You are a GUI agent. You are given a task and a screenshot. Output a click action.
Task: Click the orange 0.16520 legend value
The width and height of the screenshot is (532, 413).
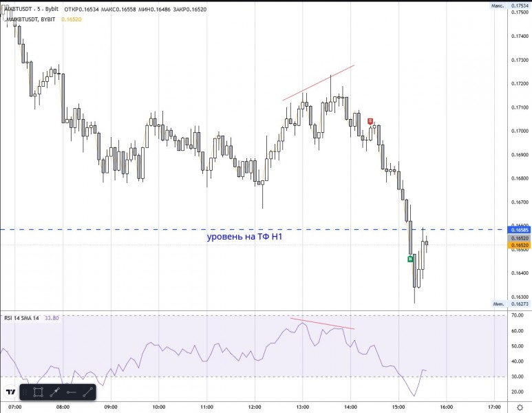72,19
